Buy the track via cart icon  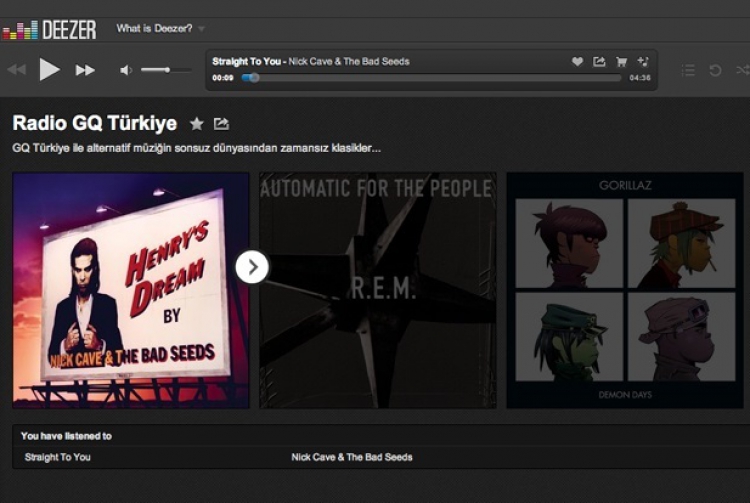pyautogui.click(x=621, y=62)
